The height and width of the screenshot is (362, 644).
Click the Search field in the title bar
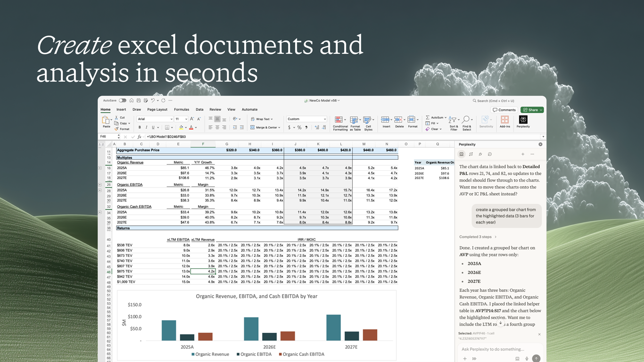click(x=493, y=100)
